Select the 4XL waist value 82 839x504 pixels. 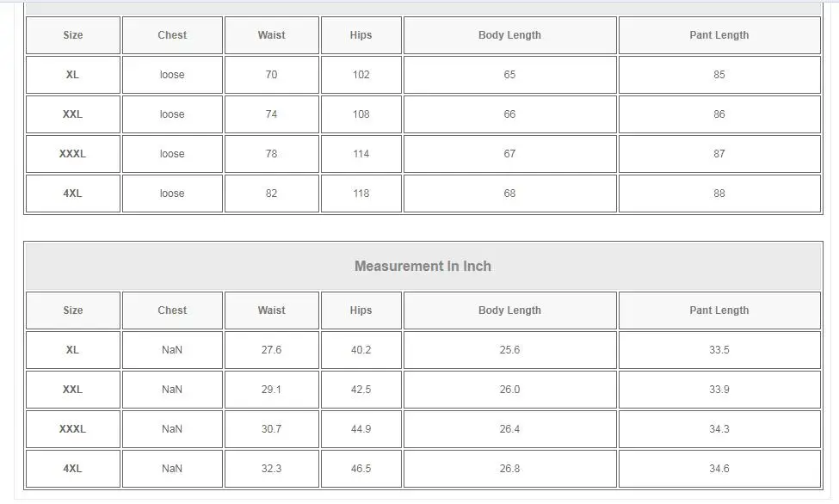pos(272,194)
